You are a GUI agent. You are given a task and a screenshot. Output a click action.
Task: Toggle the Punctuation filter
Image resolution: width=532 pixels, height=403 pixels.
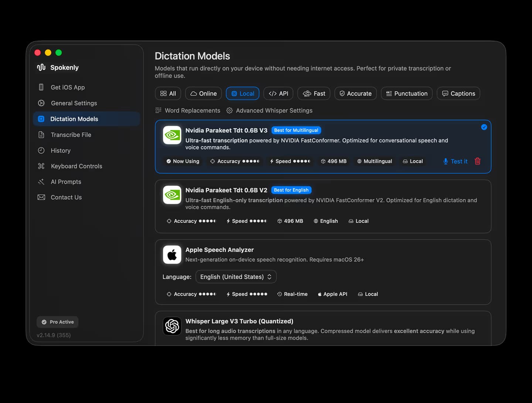406,93
